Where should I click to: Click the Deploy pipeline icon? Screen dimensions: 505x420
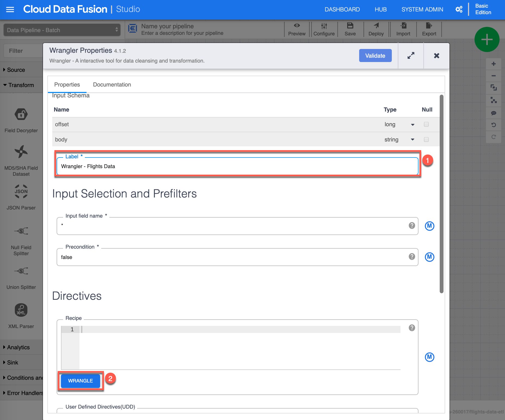click(x=376, y=26)
